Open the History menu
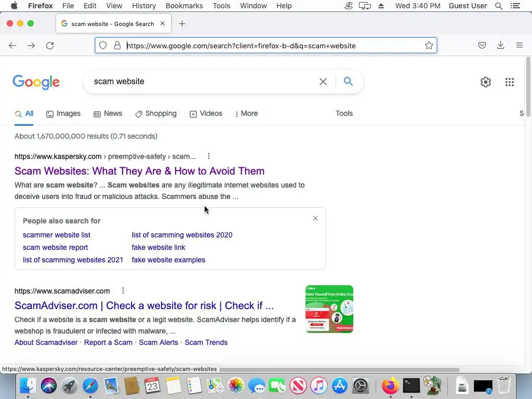 144,6
